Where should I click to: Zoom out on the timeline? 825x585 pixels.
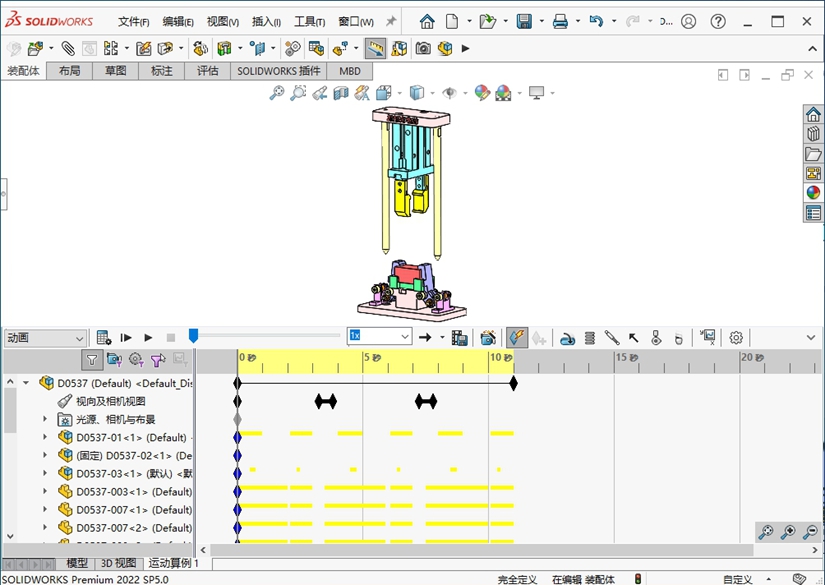(x=811, y=532)
